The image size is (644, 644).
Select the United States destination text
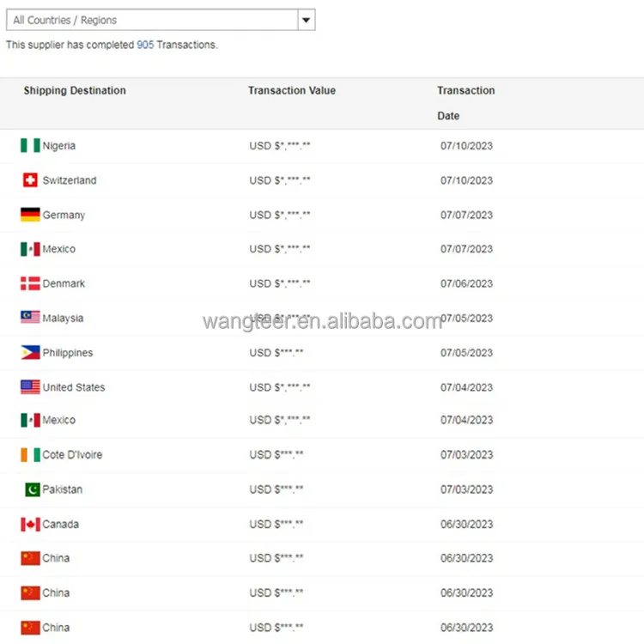[74, 387]
